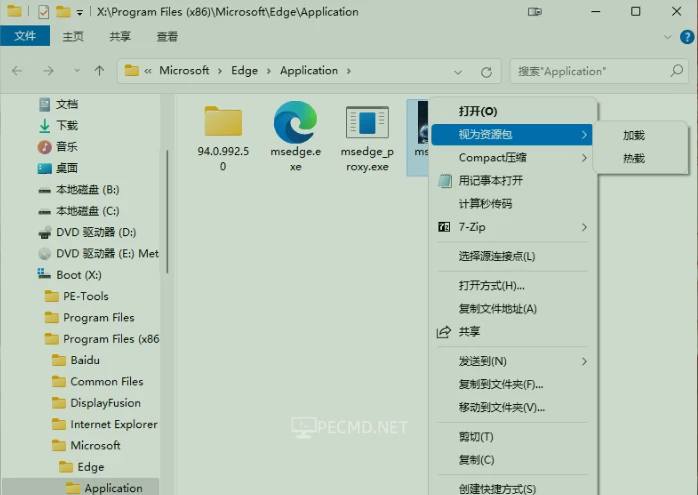698x495 pixels.
Task: Open recent locations dropdown arrow
Action: pos(77,71)
